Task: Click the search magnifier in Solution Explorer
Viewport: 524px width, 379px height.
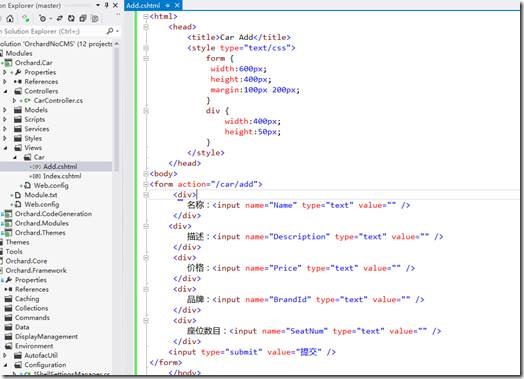Action: [x=110, y=31]
